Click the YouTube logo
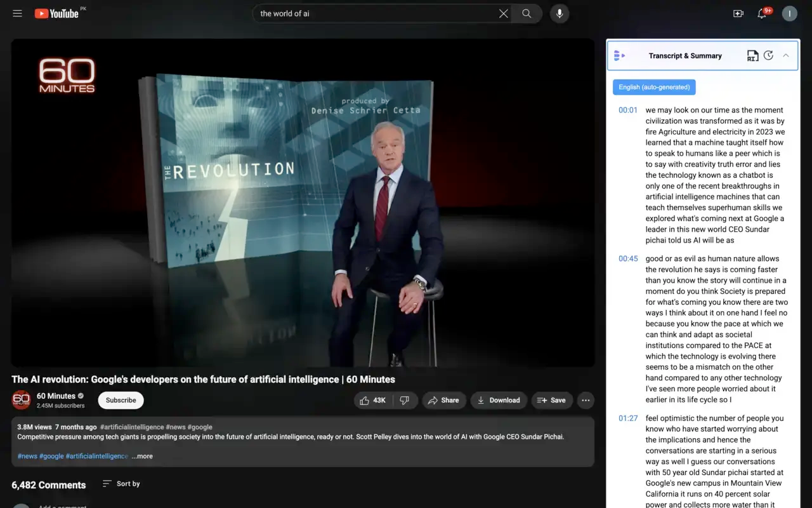Viewport: 812px width, 508px height. click(57, 13)
